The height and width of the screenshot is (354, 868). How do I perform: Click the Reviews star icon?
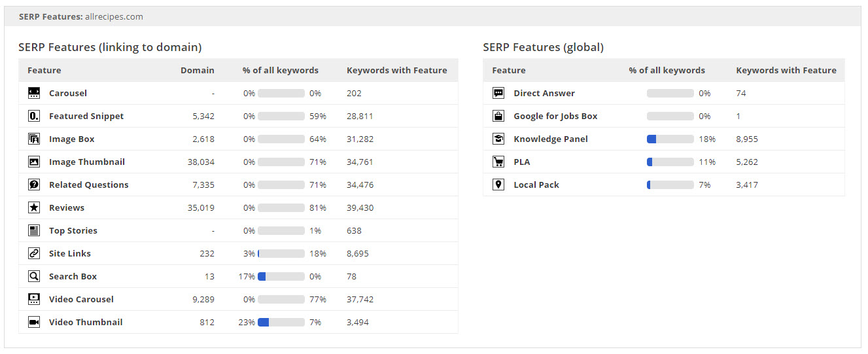(35, 207)
